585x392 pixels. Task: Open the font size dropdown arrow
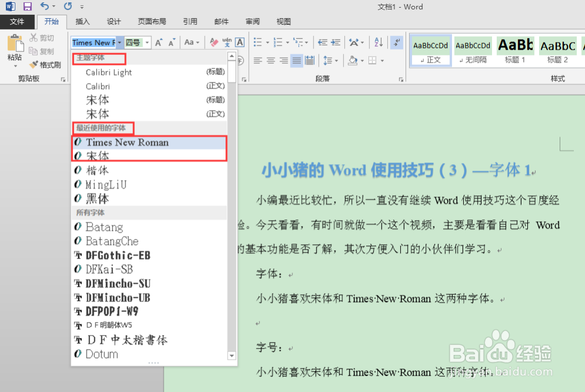pos(147,42)
